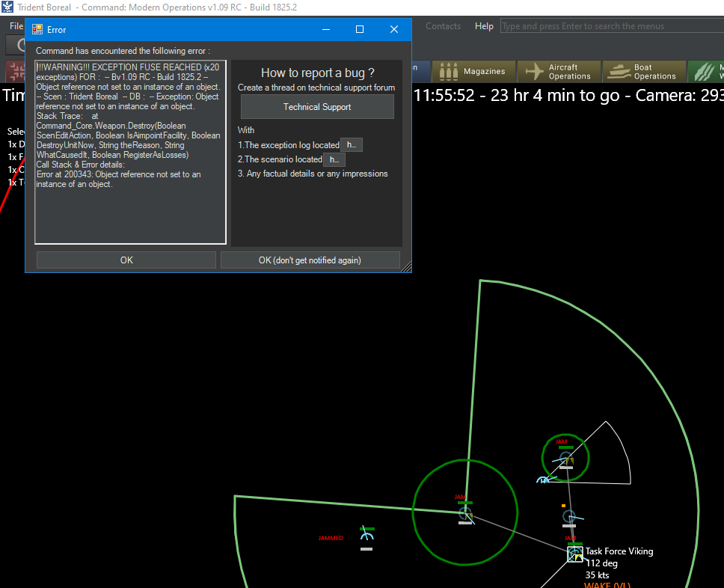Click the green striped toolbar button after Boat Operations

[x=707, y=72]
